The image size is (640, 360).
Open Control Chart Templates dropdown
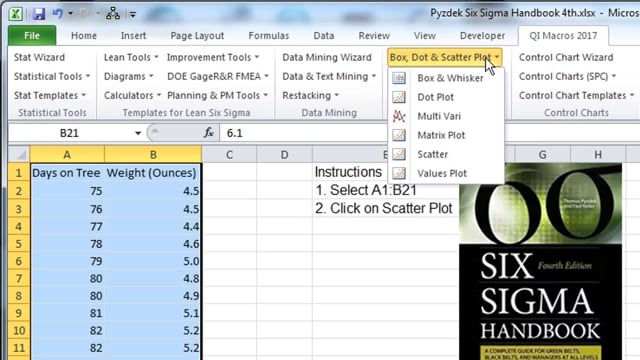[x=576, y=96]
